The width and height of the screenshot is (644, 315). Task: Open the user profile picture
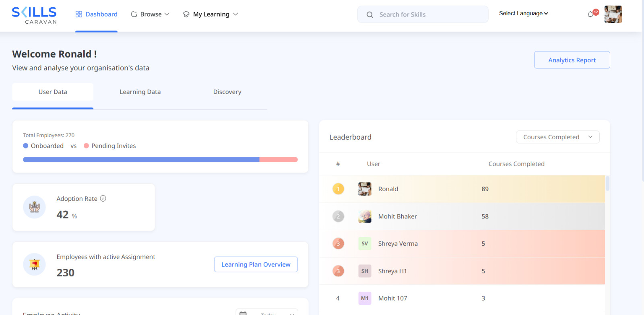pyautogui.click(x=613, y=14)
